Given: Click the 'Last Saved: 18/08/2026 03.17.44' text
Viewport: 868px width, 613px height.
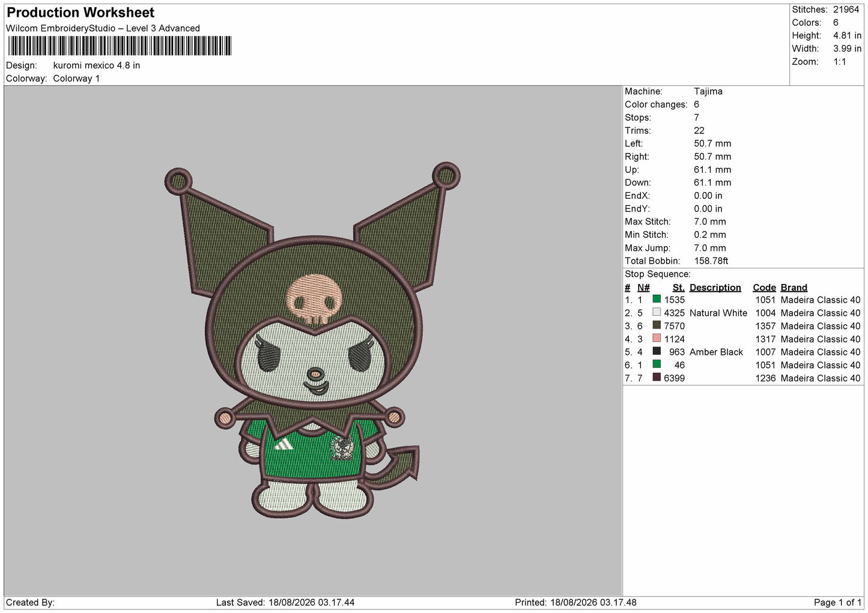Looking at the screenshot, I should point(285,602).
